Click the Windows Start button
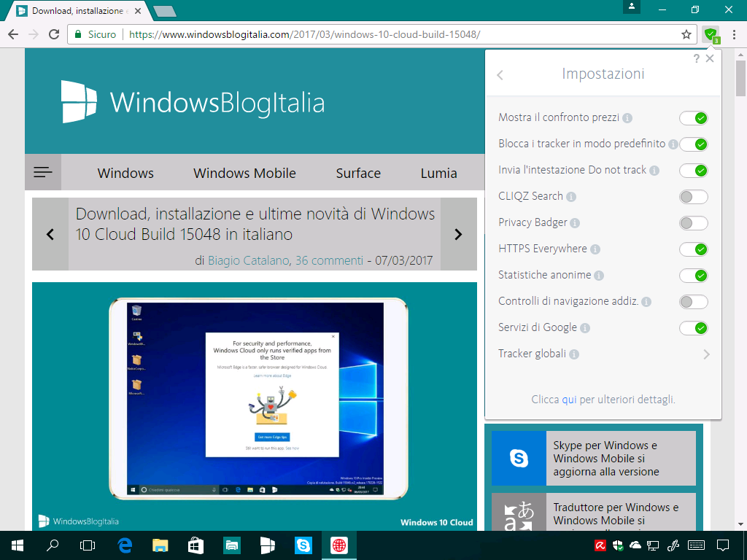The height and width of the screenshot is (560, 747). point(18,545)
